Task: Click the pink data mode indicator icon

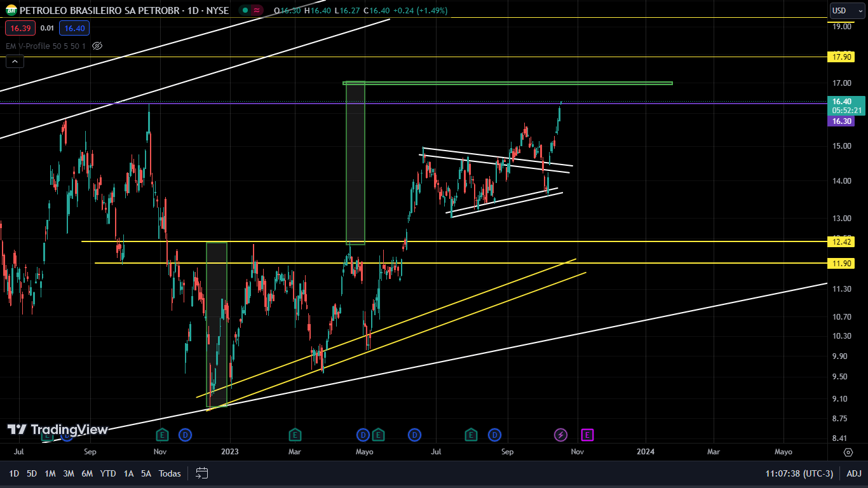Action: (257, 11)
